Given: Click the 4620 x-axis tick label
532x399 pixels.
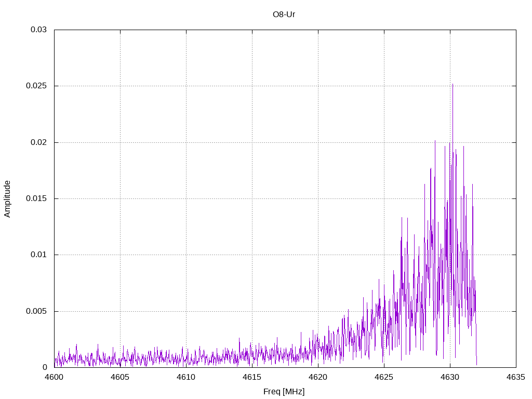Looking at the screenshot, I should 318,377.
